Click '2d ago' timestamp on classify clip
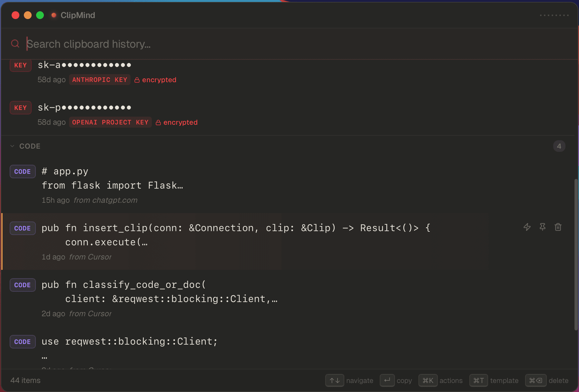This screenshot has height=392, width=579. pos(54,314)
